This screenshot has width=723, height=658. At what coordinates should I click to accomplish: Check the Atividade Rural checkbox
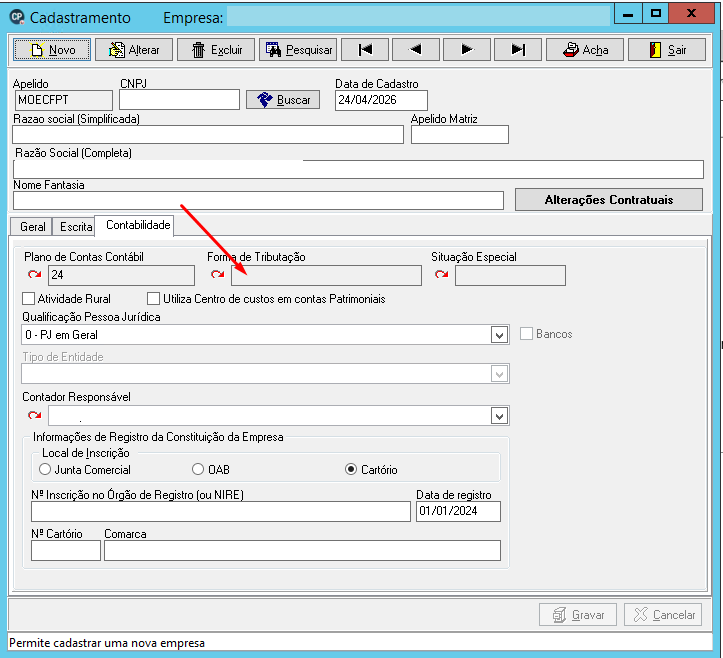point(29,299)
